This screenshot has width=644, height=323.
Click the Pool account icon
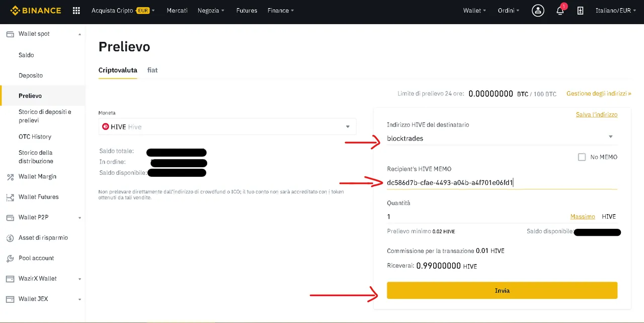coord(10,258)
